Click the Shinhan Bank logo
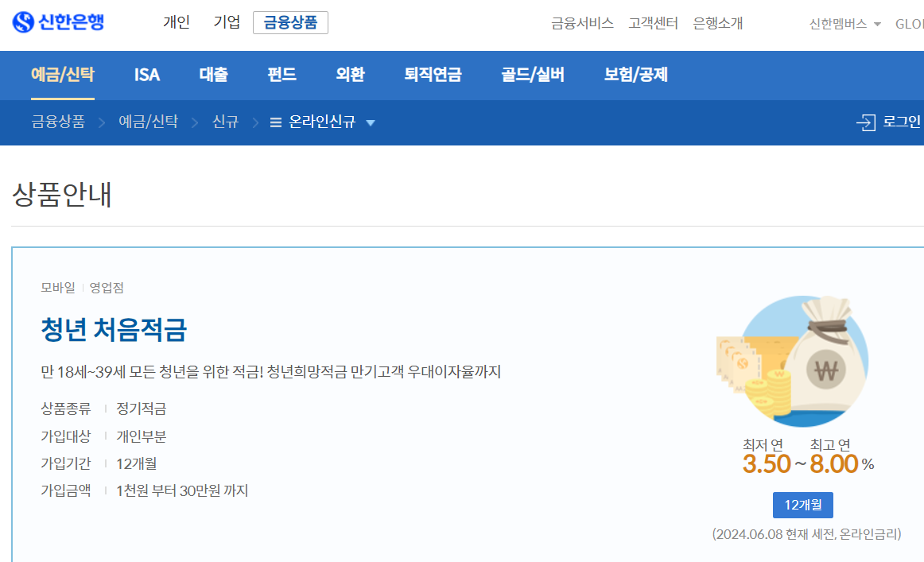Viewport: 924px width, 562px height. [x=57, y=23]
